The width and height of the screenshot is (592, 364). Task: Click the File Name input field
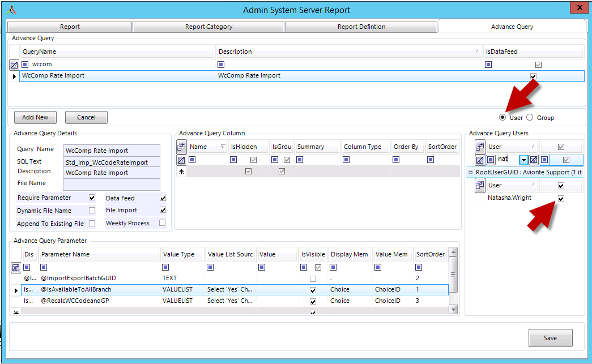tap(112, 184)
